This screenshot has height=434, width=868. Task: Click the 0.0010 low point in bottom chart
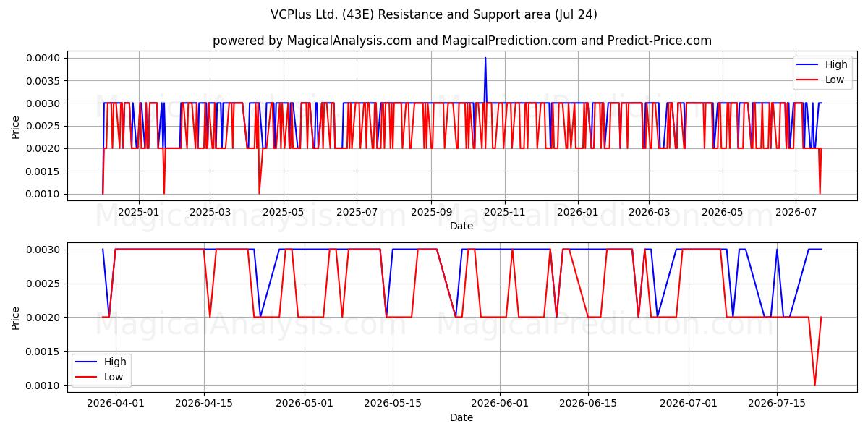tap(814, 385)
